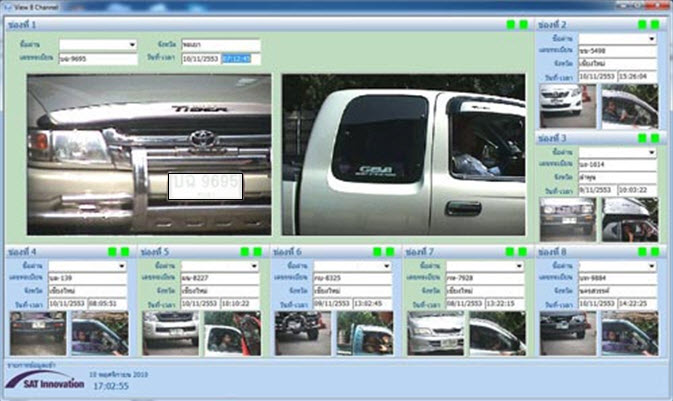Click the right green status square in channel 3
Viewport: 673px width, 401px height.
(655, 138)
